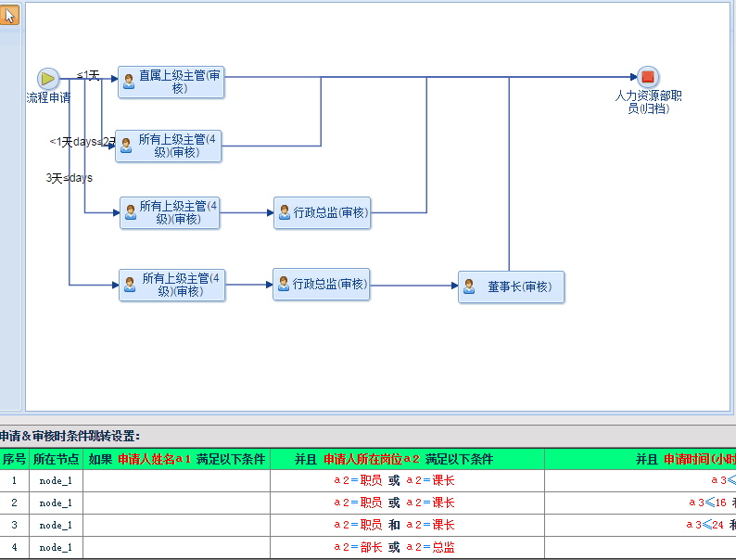Click the red end icon for 人力资源部职员(归档)
This screenshot has width=736, height=560.
pos(648,77)
